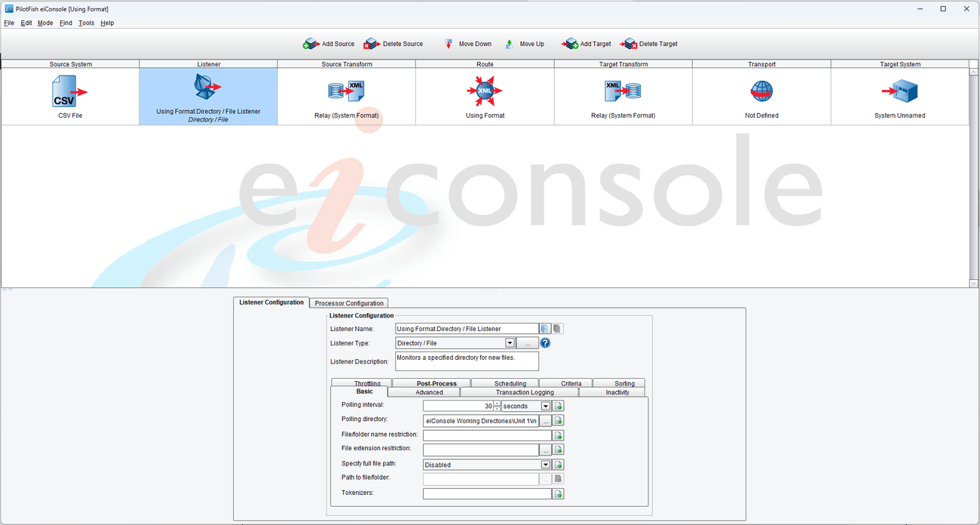Click Delete Target in the toolbar
Screen dimensions: 980x525
(x=649, y=44)
